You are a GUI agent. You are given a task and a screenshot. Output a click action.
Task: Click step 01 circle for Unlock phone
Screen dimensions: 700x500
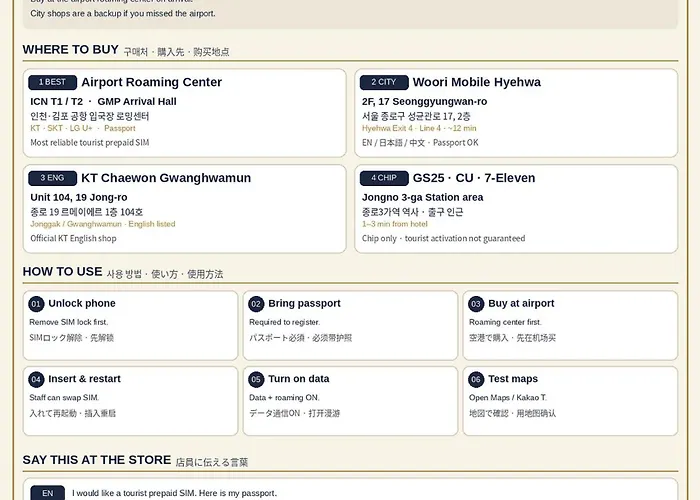[x=36, y=304]
